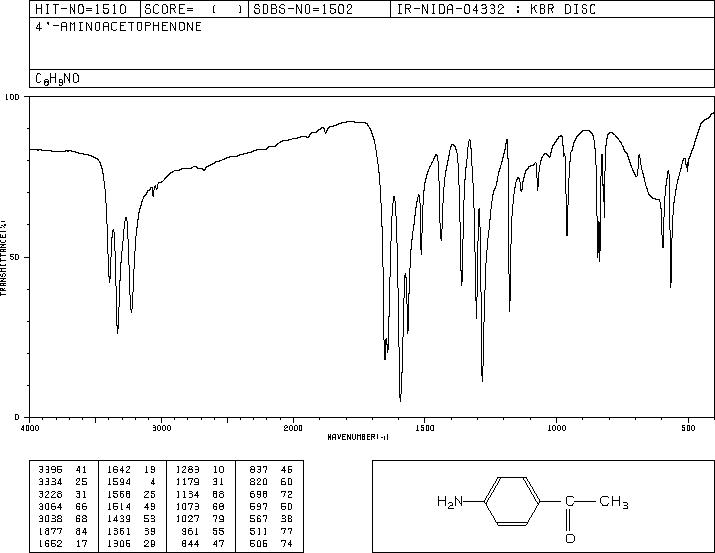Click the WAVENUMBER x-axis title

(x=358, y=437)
